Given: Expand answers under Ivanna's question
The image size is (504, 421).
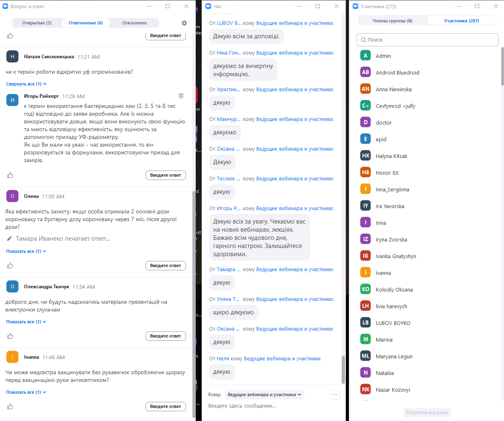Looking at the screenshot, I should click(x=26, y=392).
